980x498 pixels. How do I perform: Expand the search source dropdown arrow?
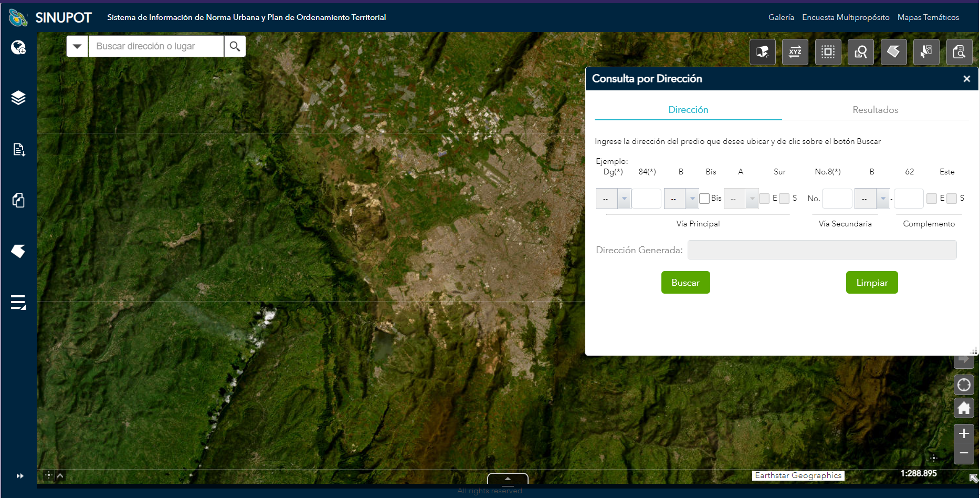click(77, 46)
